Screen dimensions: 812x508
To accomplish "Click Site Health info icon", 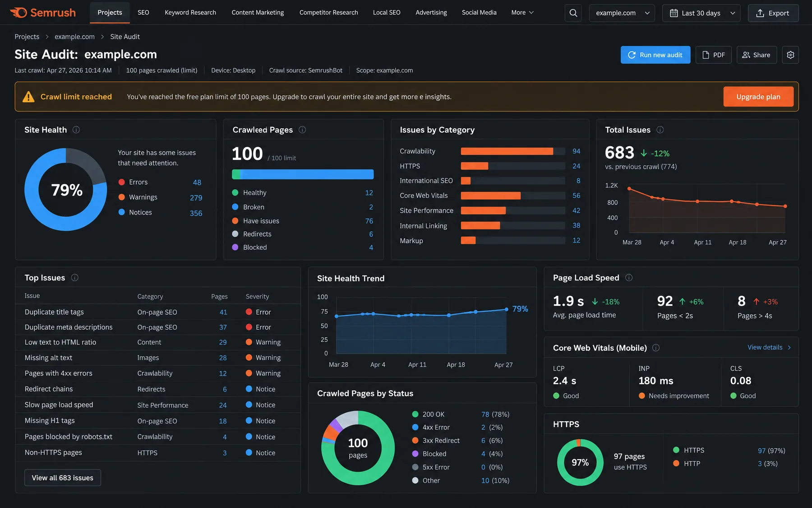I will (x=76, y=130).
